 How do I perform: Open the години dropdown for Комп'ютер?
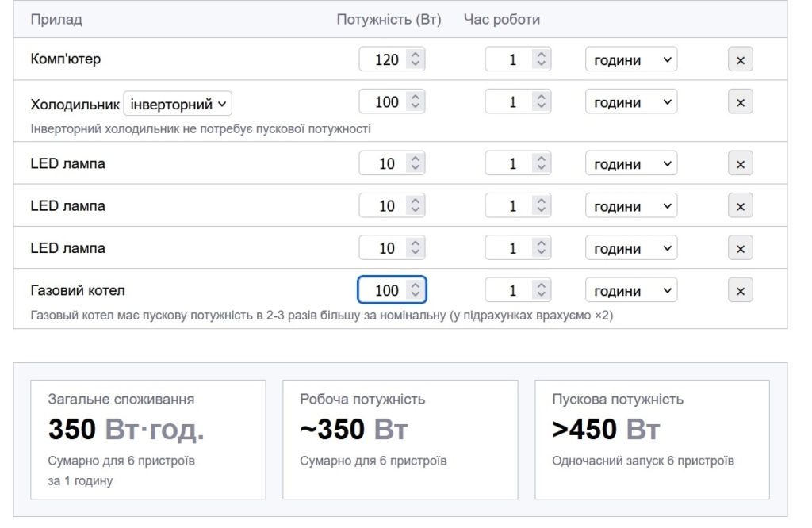pyautogui.click(x=630, y=59)
